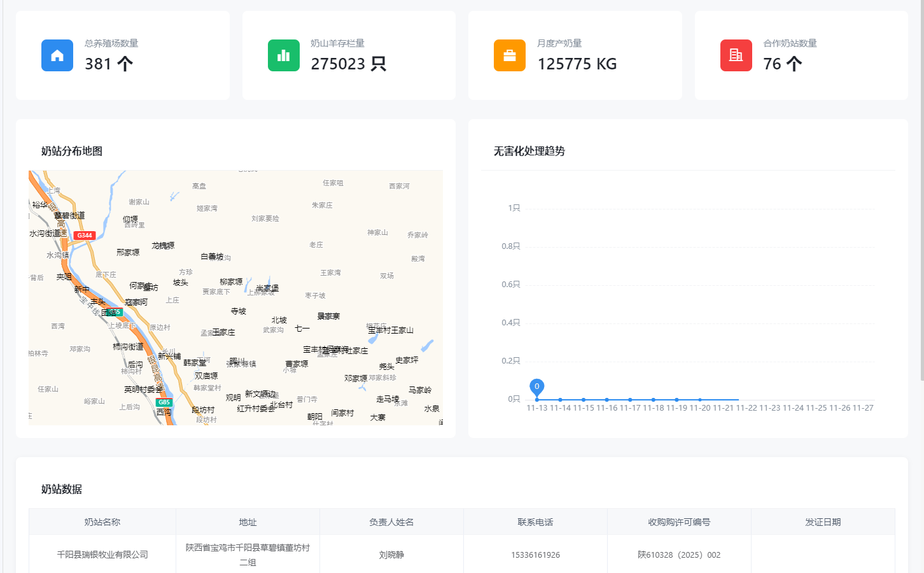Click the orange briefcase icon for 月度产奶量
The height and width of the screenshot is (573, 924).
(x=510, y=55)
